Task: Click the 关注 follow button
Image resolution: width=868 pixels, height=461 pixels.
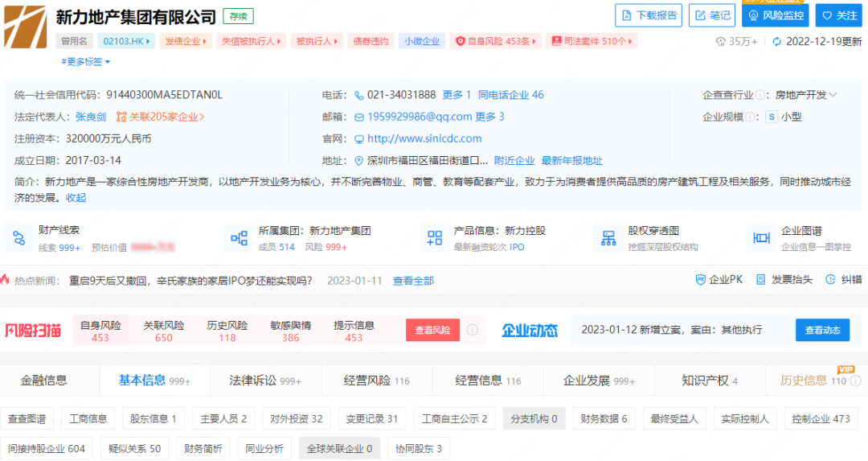Action: (839, 15)
